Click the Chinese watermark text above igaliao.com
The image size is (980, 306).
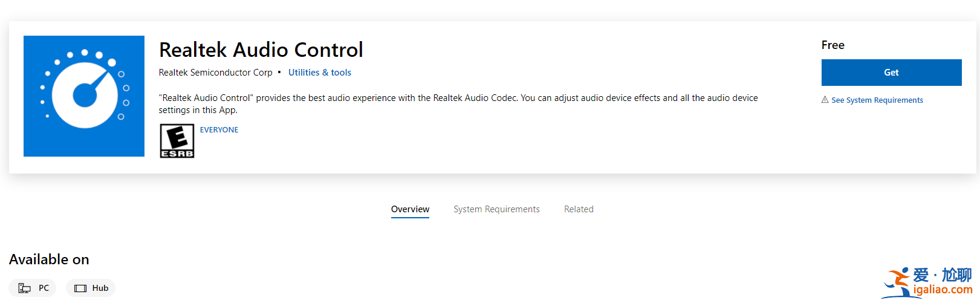click(942, 275)
